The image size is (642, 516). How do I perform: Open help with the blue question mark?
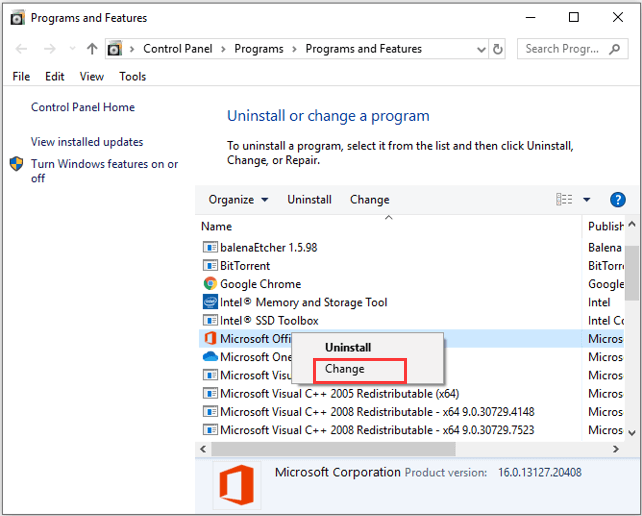tap(617, 200)
